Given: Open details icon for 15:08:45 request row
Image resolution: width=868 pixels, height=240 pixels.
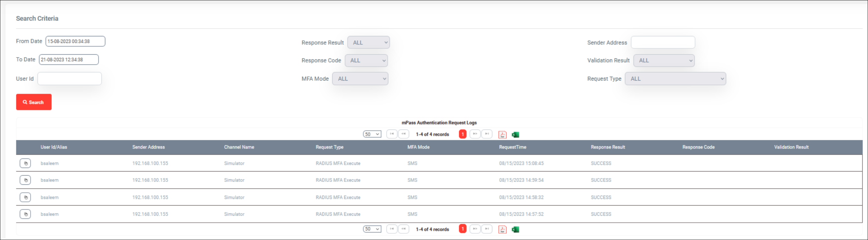Looking at the screenshot, I should coord(25,163).
